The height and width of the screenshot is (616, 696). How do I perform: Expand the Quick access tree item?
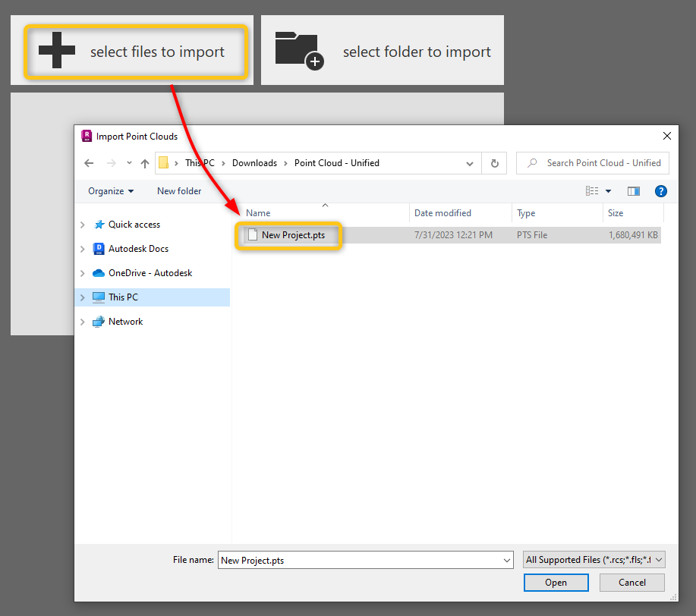83,224
